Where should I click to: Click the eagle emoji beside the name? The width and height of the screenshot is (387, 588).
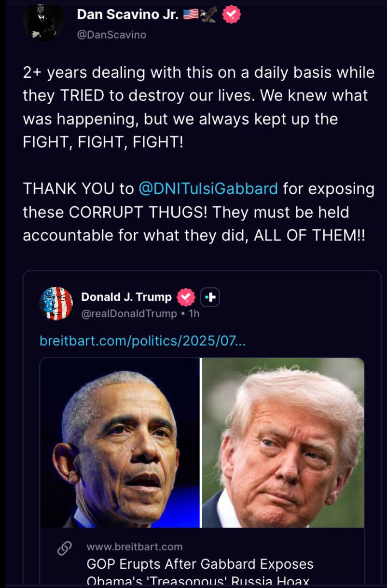tap(208, 15)
